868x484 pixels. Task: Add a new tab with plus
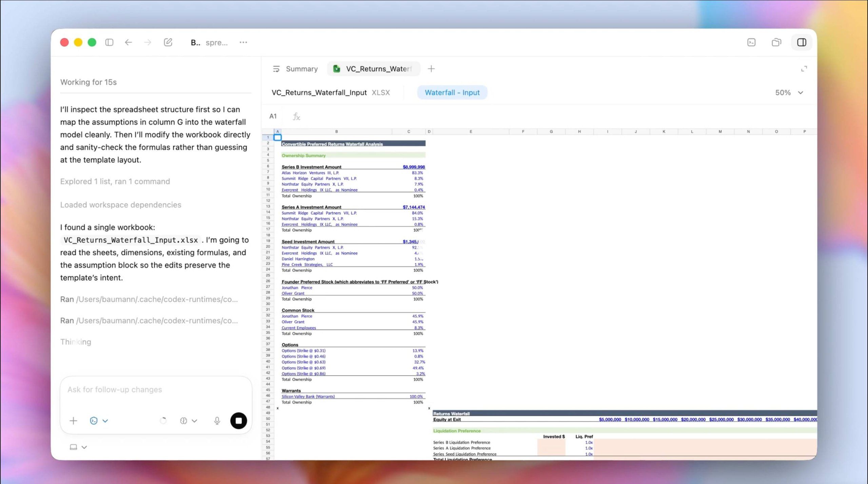pos(431,69)
